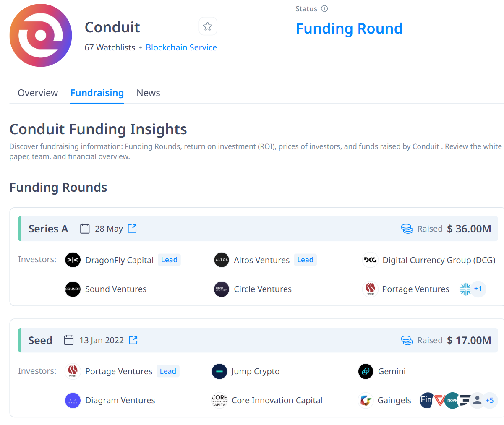Switch to the Overview tab
Viewport: 504px width, 425px height.
[x=38, y=93]
